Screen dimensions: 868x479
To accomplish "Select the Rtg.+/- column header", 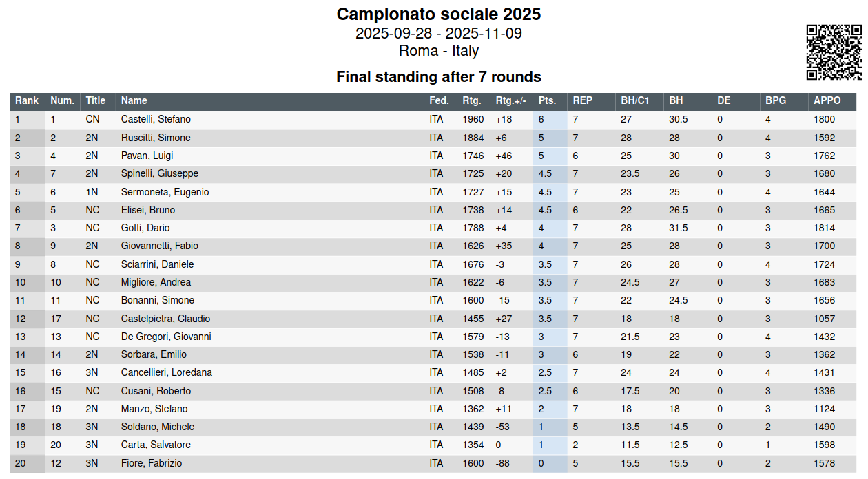I will pos(510,101).
